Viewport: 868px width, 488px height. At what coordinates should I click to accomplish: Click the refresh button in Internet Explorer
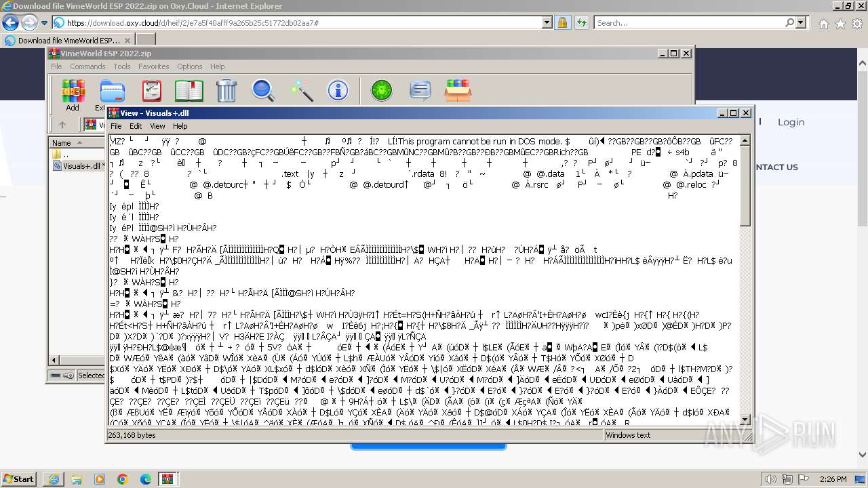581,22
